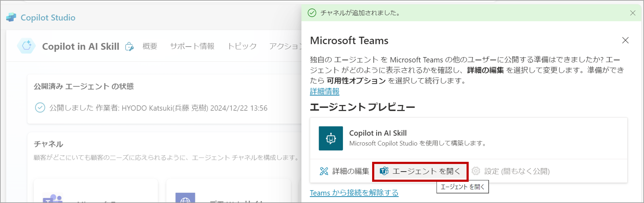
Task: Click the teal bot avatar in the agent preview
Action: (x=331, y=138)
